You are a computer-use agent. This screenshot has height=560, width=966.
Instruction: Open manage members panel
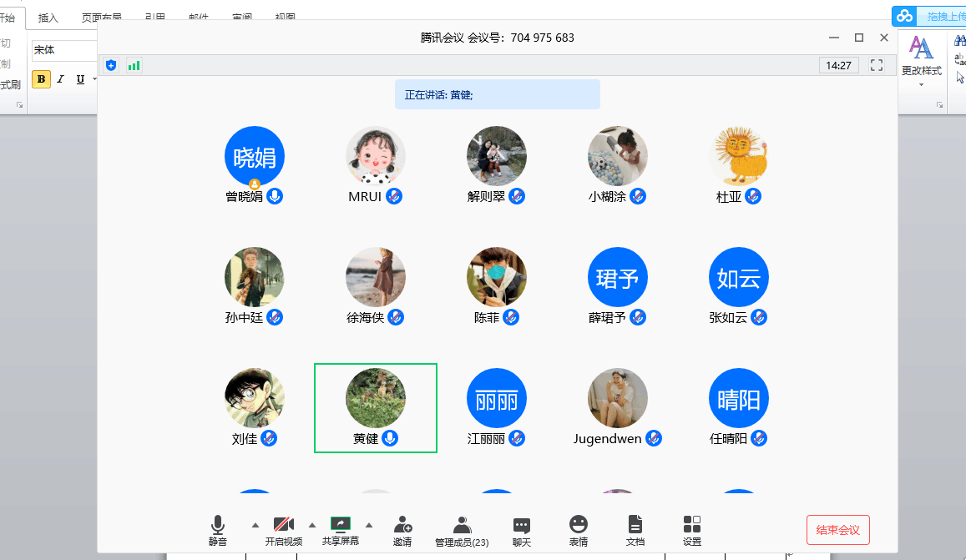pyautogui.click(x=462, y=530)
